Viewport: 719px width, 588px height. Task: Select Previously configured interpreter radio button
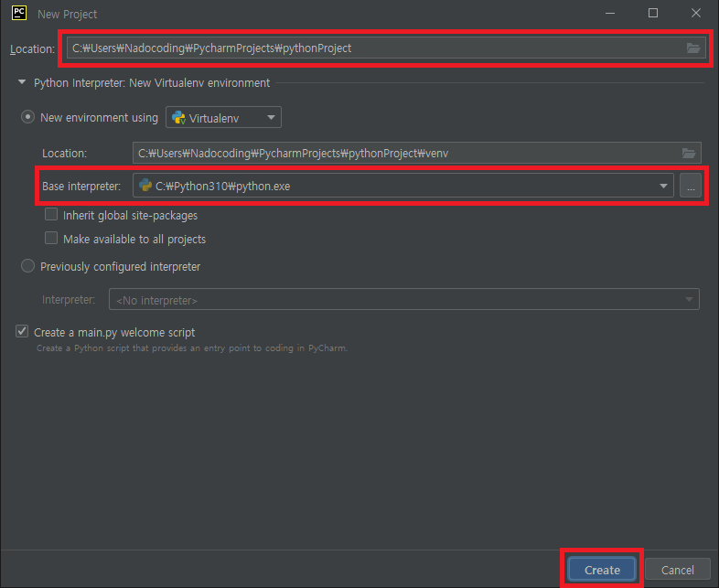click(x=28, y=266)
